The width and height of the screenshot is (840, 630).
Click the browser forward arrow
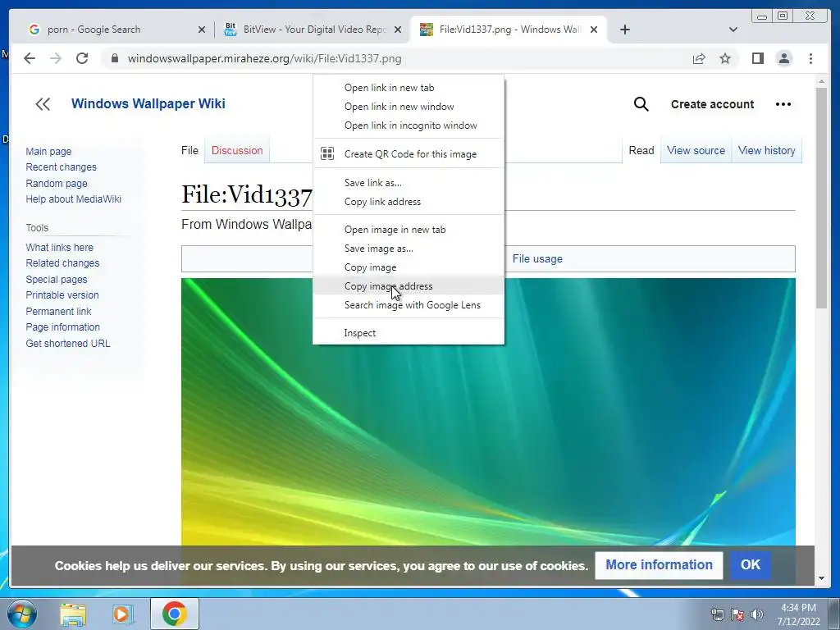(x=56, y=58)
